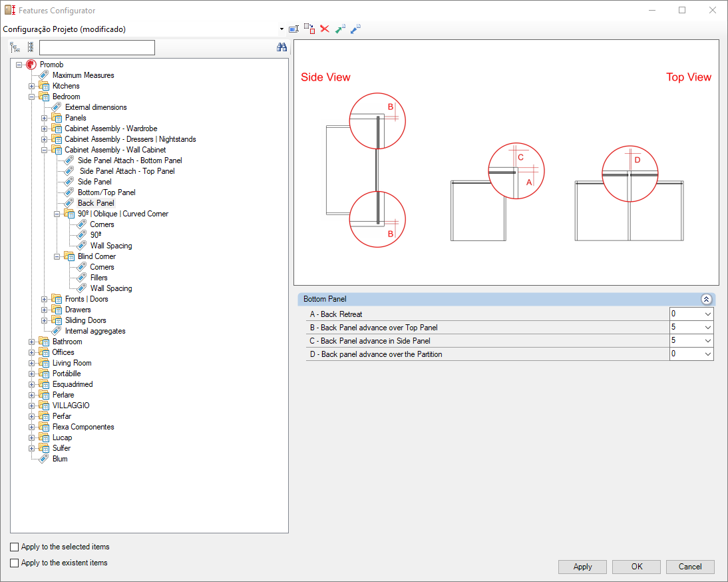This screenshot has height=582, width=728.
Task: Select Side Panel Attach - Bottom Panel item
Action: (130, 160)
